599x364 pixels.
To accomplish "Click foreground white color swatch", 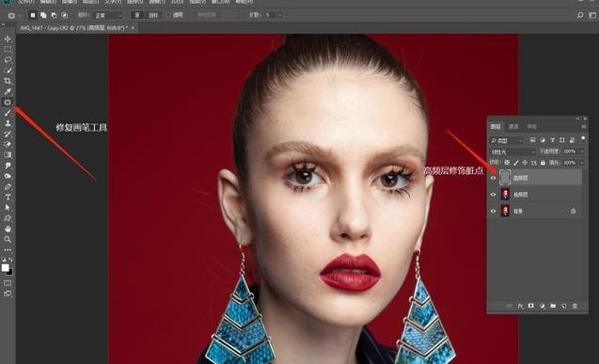I will 5,268.
